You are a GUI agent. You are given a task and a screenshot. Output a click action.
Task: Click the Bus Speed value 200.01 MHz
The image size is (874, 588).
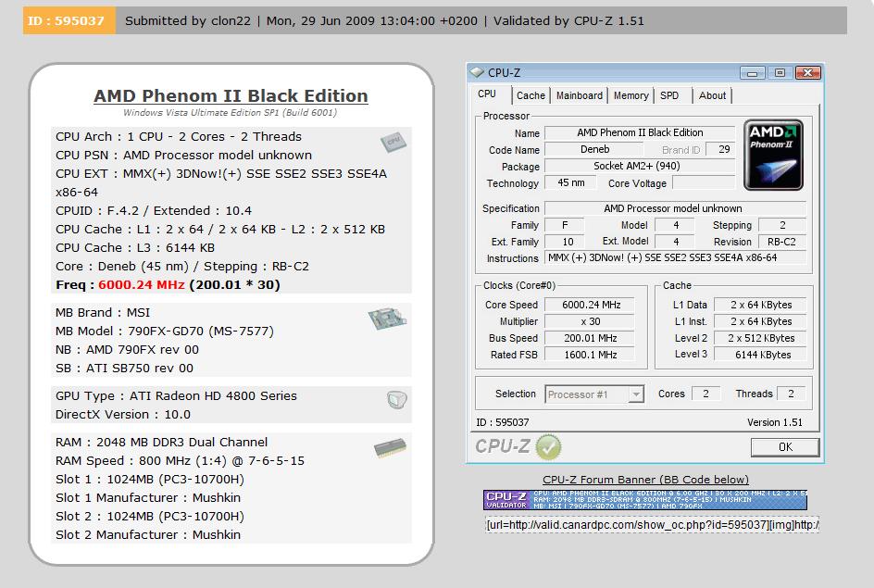590,338
